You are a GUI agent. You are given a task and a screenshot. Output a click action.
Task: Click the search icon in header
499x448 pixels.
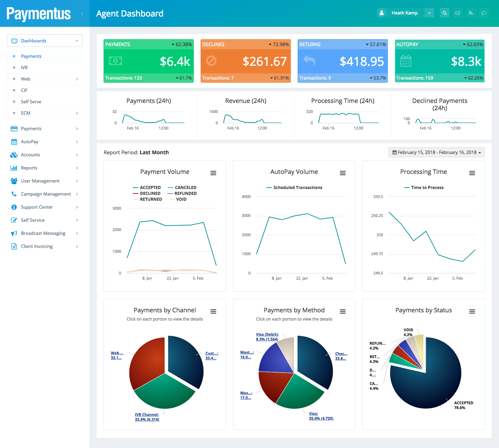point(444,13)
